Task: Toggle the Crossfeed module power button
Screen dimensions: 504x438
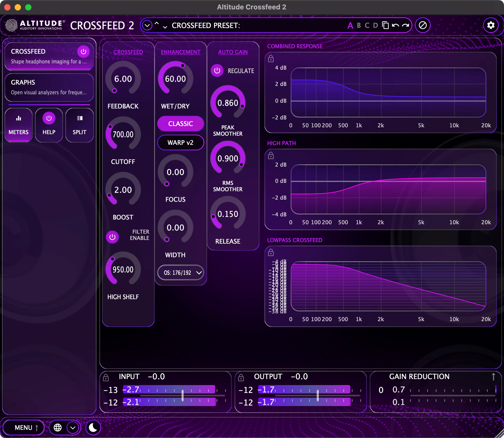Action: click(84, 52)
